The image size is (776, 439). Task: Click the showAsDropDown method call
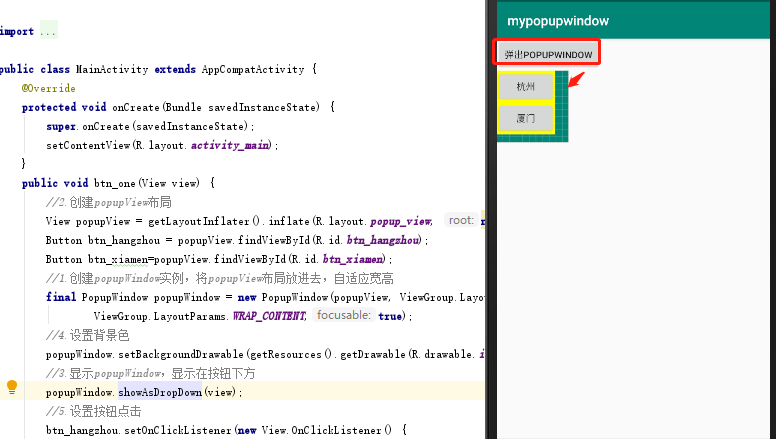point(160,392)
